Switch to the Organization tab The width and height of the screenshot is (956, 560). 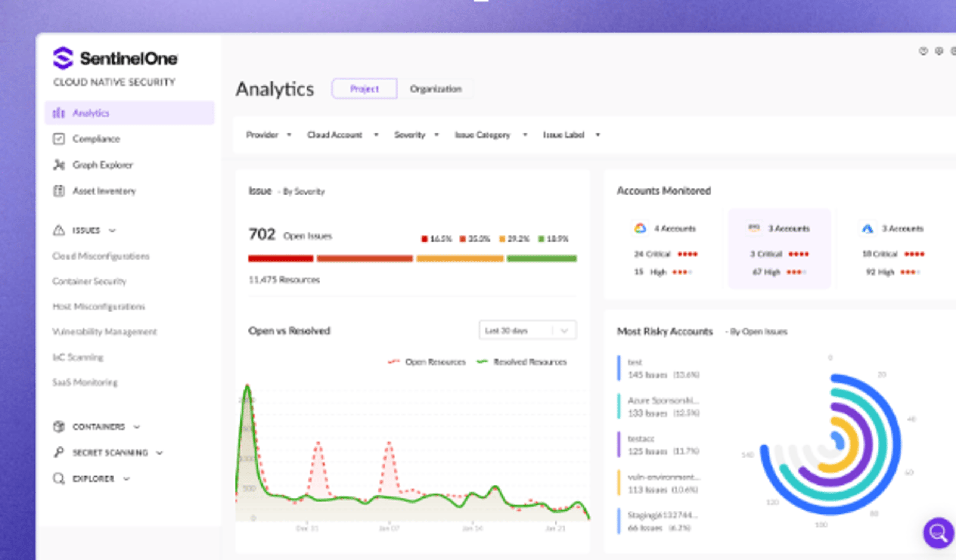pyautogui.click(x=435, y=89)
